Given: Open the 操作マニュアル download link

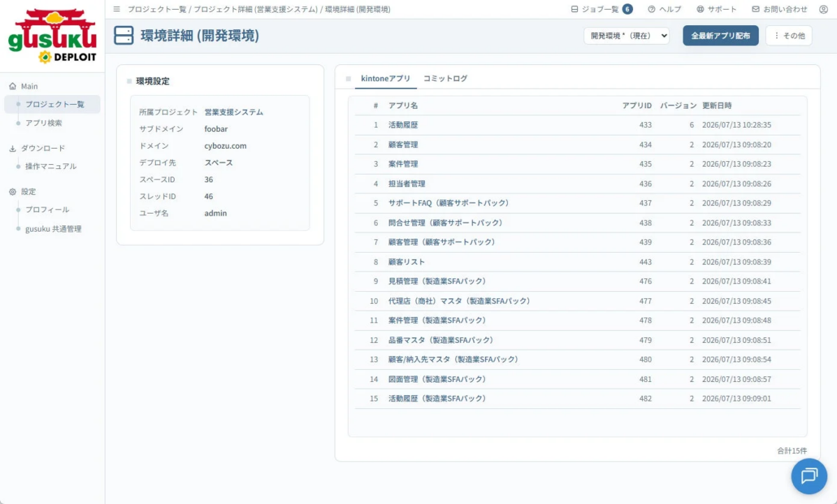Looking at the screenshot, I should click(x=51, y=166).
